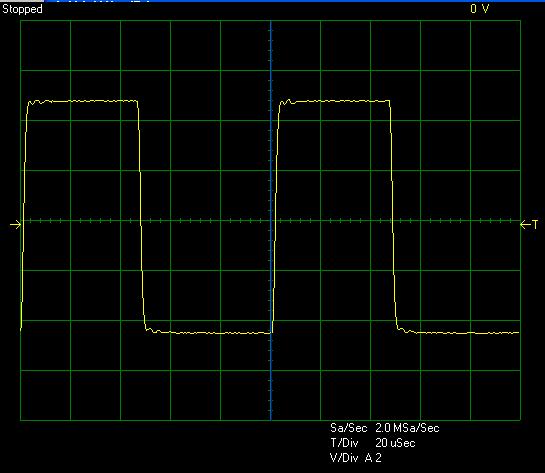Click the overshoot ripple atop second rising edge
The image size is (545, 473).
click(x=287, y=102)
